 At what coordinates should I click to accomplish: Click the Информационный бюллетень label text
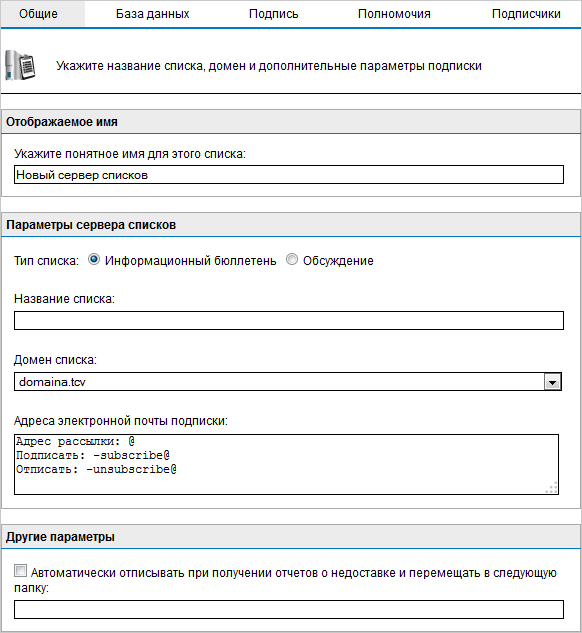point(191,261)
